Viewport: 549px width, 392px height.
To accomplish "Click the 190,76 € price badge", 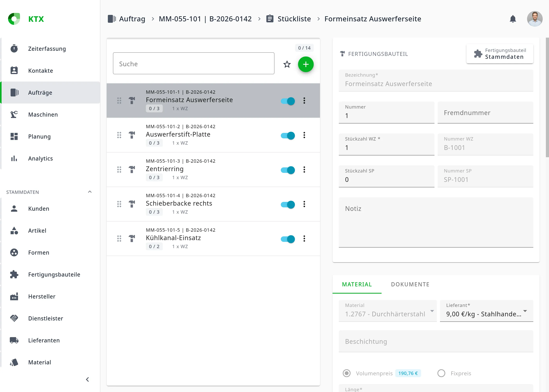I will pos(408,373).
